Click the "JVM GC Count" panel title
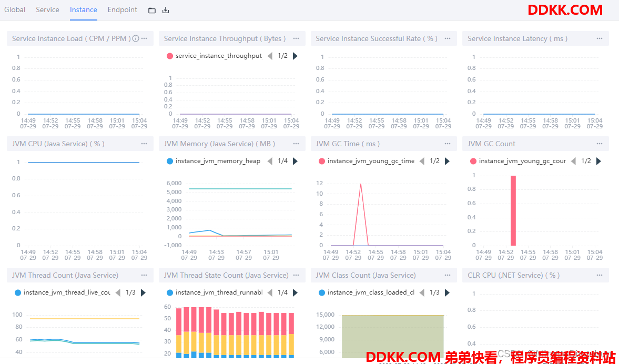619x364 pixels. coord(492,144)
